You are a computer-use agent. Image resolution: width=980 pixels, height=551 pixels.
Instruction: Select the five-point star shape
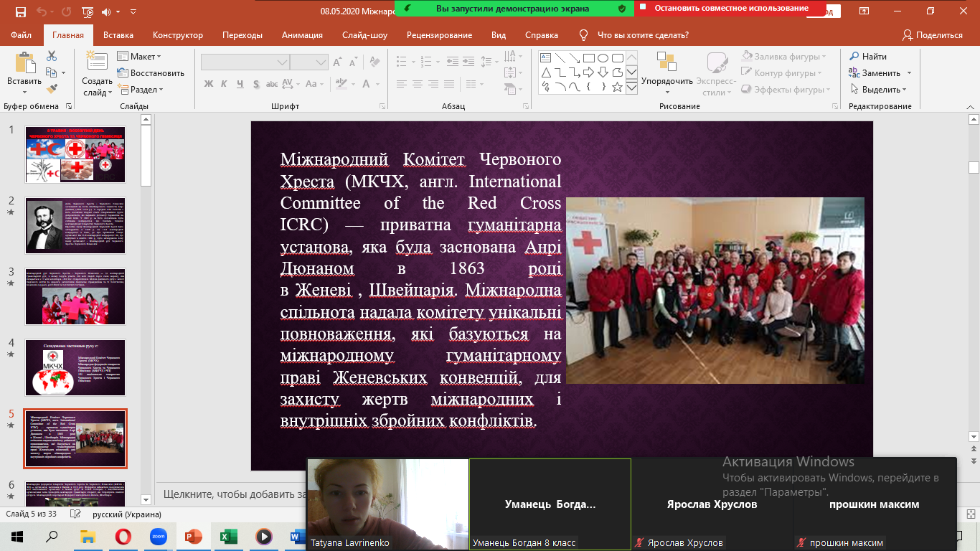618,87
